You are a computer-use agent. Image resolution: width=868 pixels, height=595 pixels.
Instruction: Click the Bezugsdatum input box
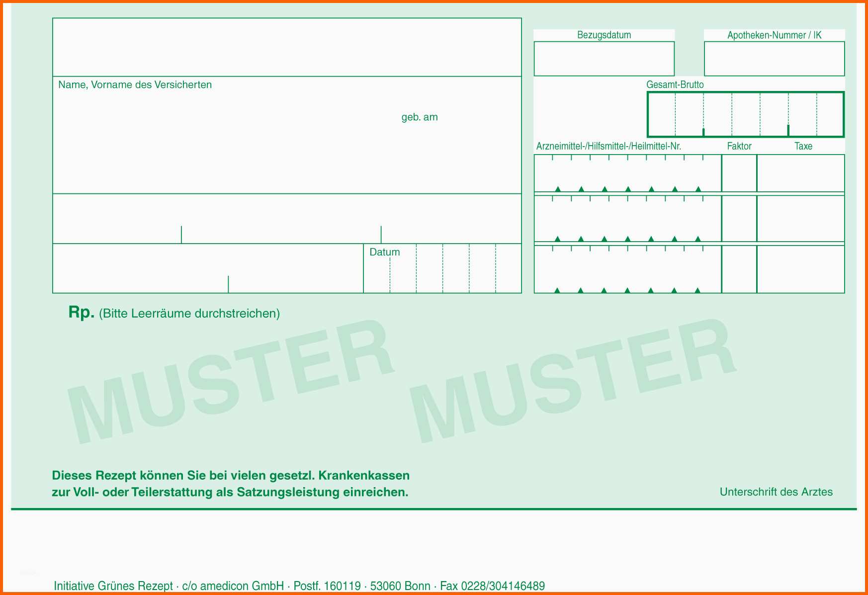click(604, 59)
